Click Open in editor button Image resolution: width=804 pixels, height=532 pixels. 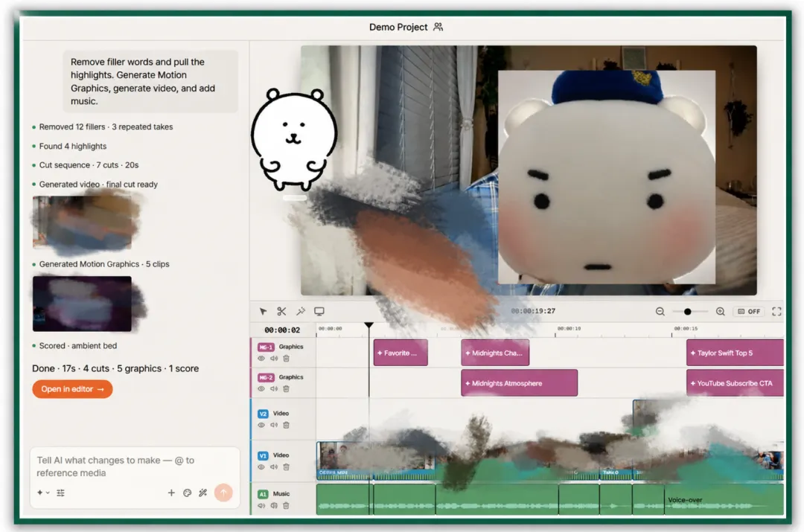click(x=72, y=389)
